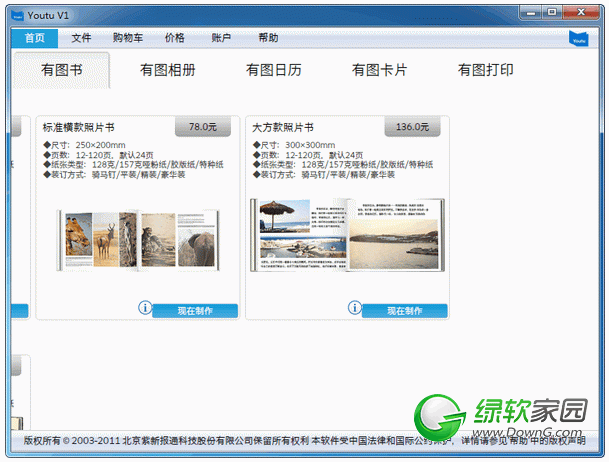Switch to the 有图卡片 tab

[379, 71]
